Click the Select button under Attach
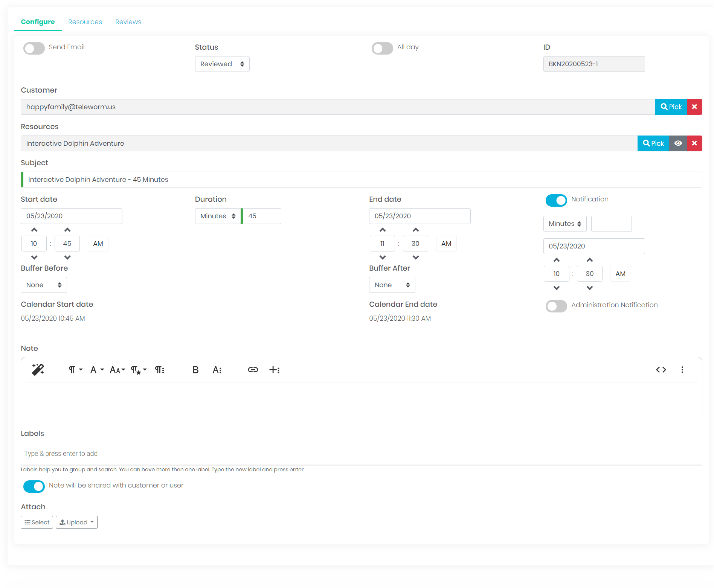Screen dimensions: 714x588 [x=37, y=522]
